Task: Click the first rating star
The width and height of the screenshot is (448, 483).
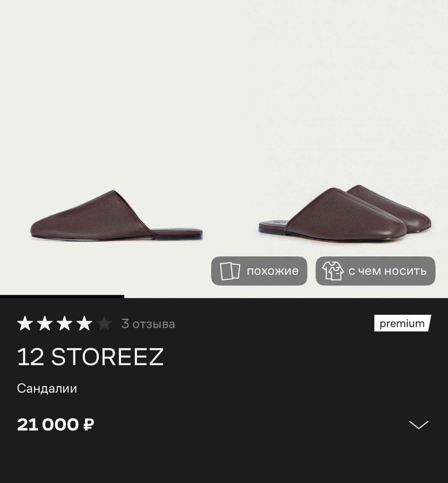Action: (x=25, y=324)
